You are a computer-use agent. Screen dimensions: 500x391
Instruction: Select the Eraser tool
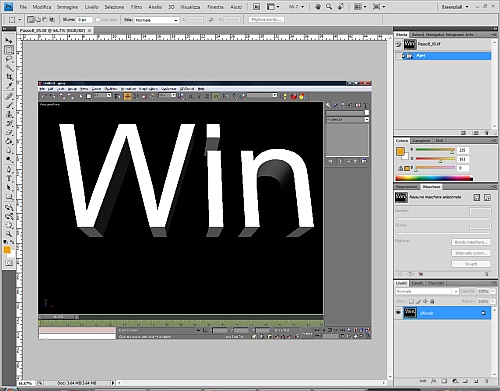pos(9,133)
